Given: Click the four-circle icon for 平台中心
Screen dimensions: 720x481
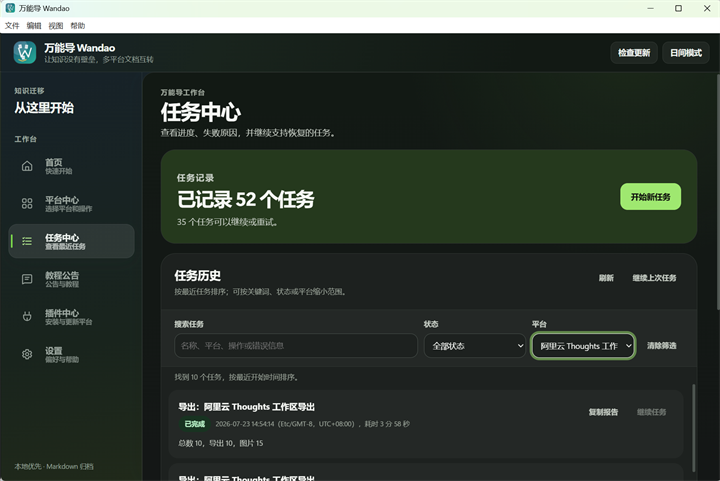Looking at the screenshot, I should click(27, 204).
